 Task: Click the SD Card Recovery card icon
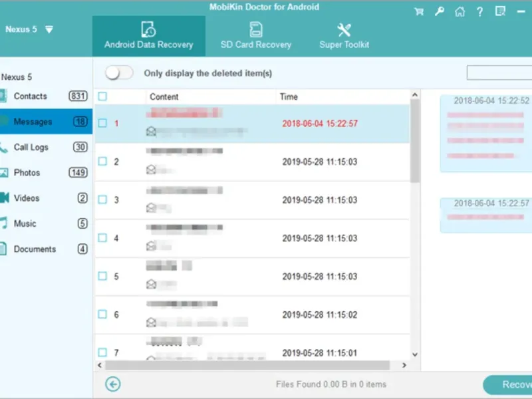256,29
